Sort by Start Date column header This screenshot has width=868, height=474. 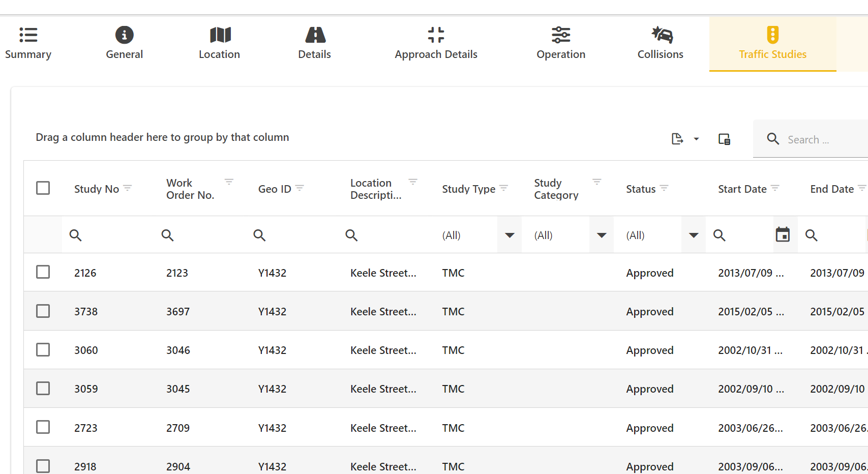(x=742, y=189)
